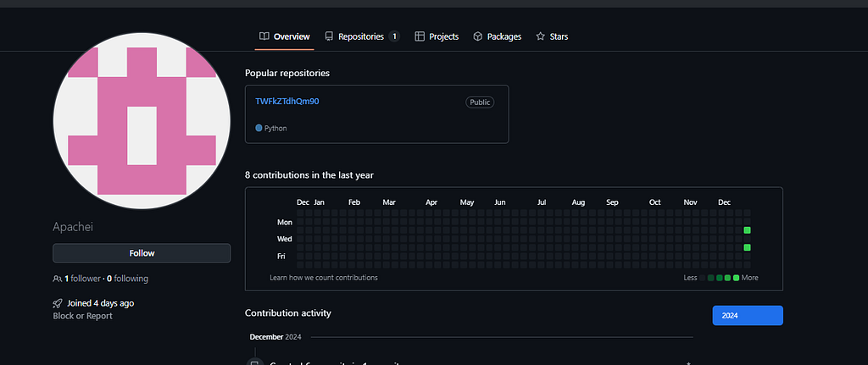Click the Jun month label
Viewport: 868px width, 365px height.
click(500, 202)
